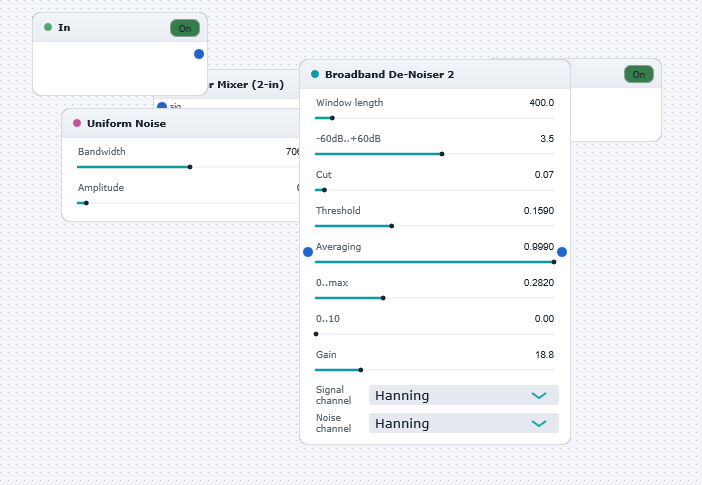Click the Threshold slider

[x=435, y=226]
